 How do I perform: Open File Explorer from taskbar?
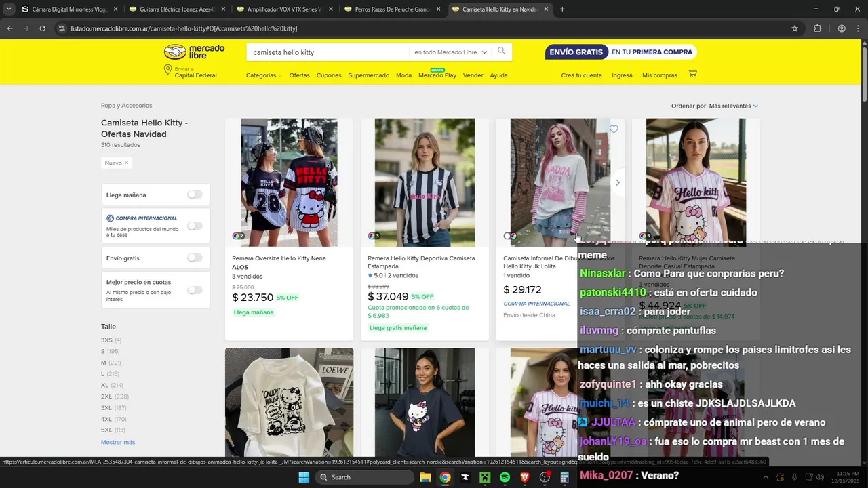click(x=425, y=477)
